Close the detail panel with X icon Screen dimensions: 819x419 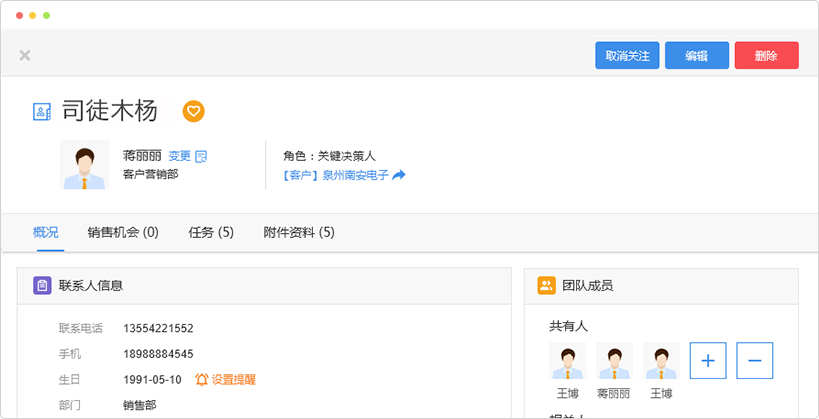25,56
